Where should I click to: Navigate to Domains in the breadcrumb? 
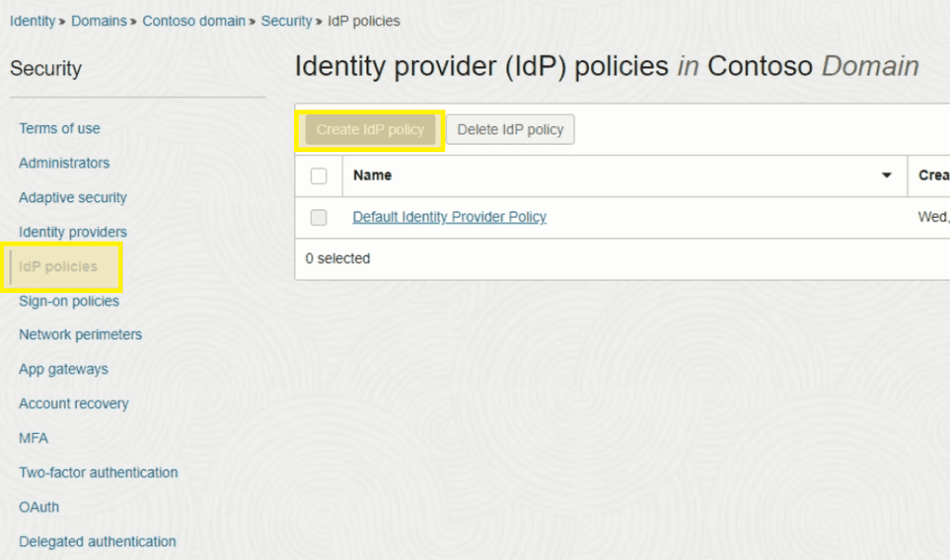[x=98, y=20]
